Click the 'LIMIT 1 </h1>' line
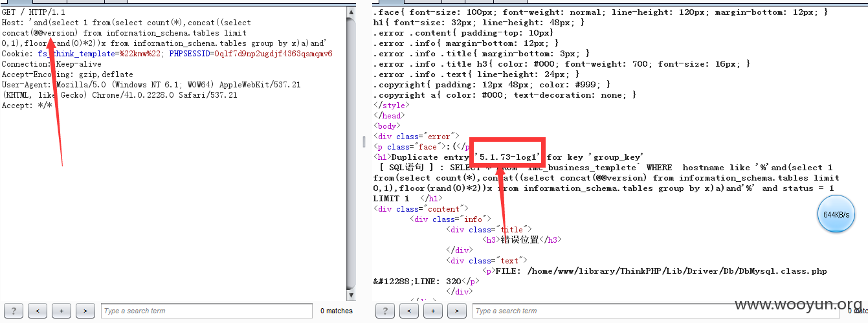The image size is (868, 323). pyautogui.click(x=408, y=199)
